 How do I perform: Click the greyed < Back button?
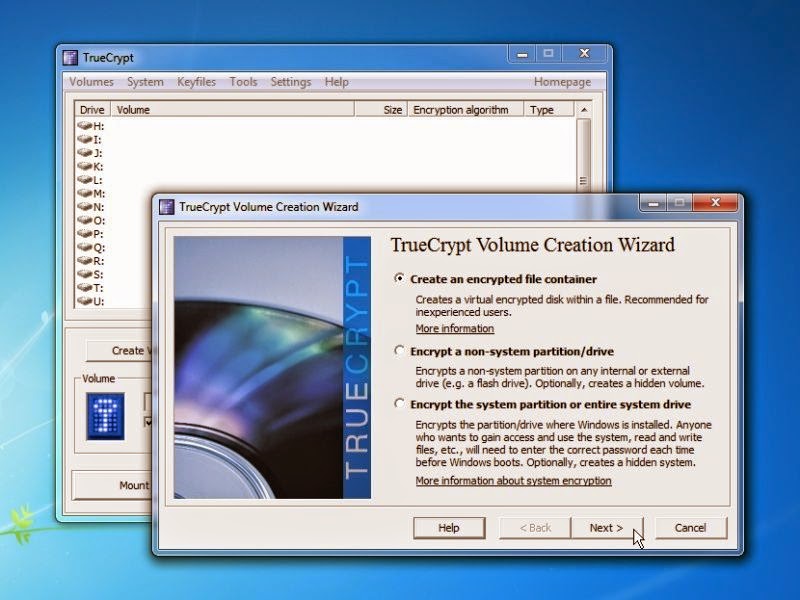click(535, 528)
